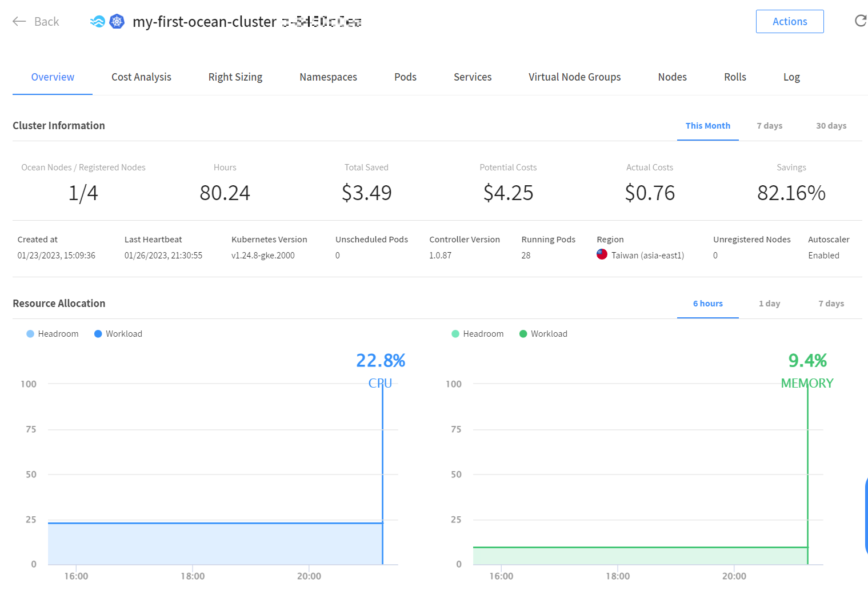Toggle CPU Headroom legend series

[x=53, y=334]
